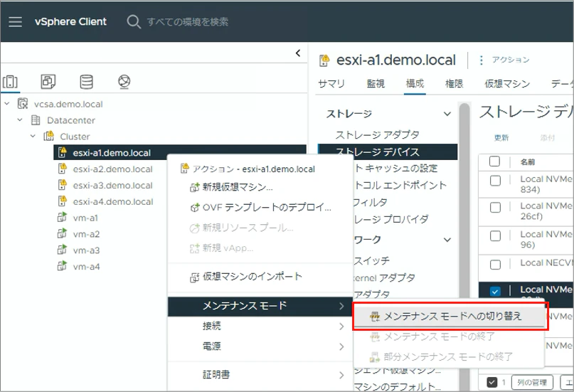This screenshot has width=574, height=392.
Task: Switch to the サマリ tab
Action: tap(331, 84)
